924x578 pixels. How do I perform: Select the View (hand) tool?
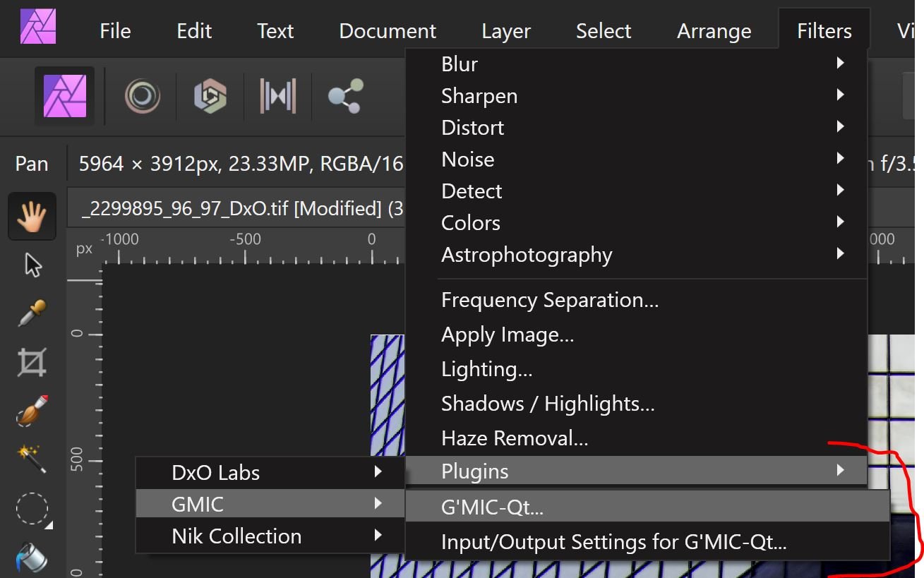click(32, 216)
